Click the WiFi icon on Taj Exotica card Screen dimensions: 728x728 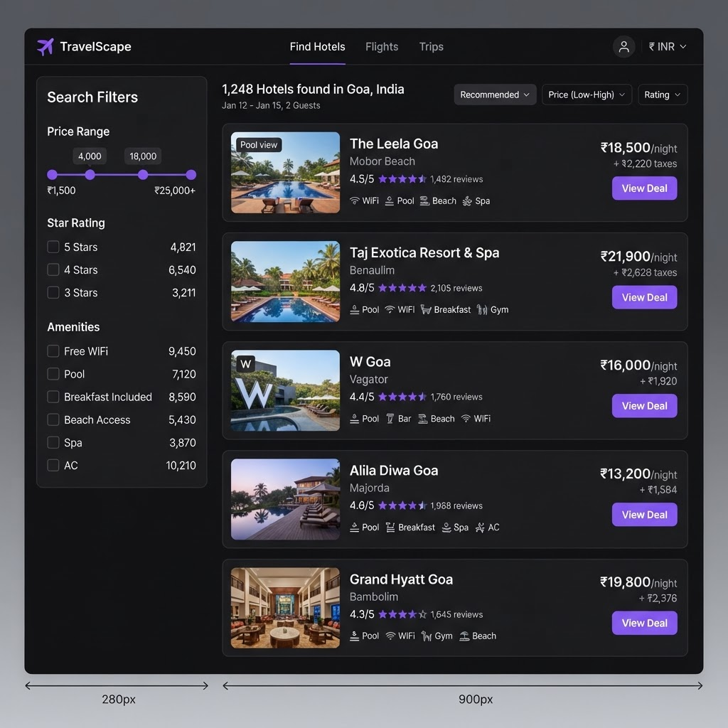coord(390,310)
